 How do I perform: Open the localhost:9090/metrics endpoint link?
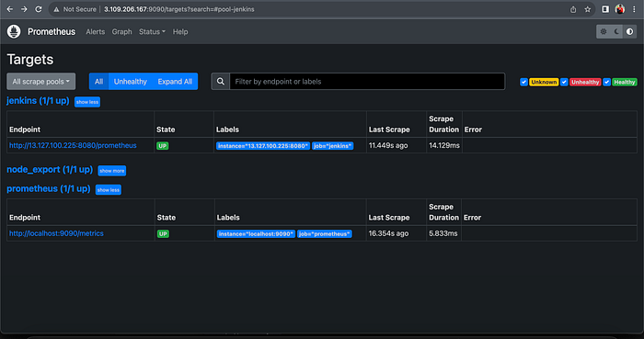tap(56, 233)
